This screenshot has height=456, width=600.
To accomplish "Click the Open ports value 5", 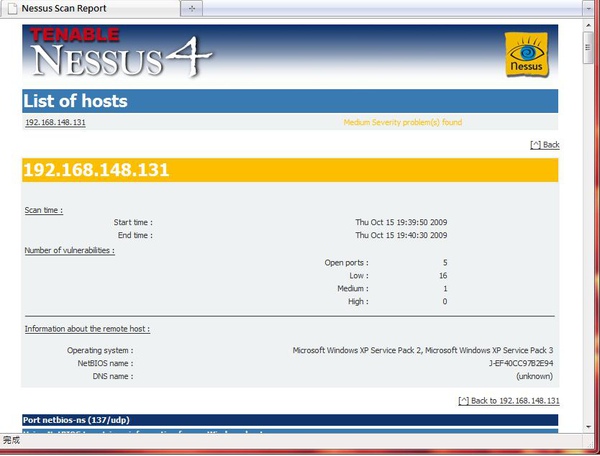I will (445, 263).
